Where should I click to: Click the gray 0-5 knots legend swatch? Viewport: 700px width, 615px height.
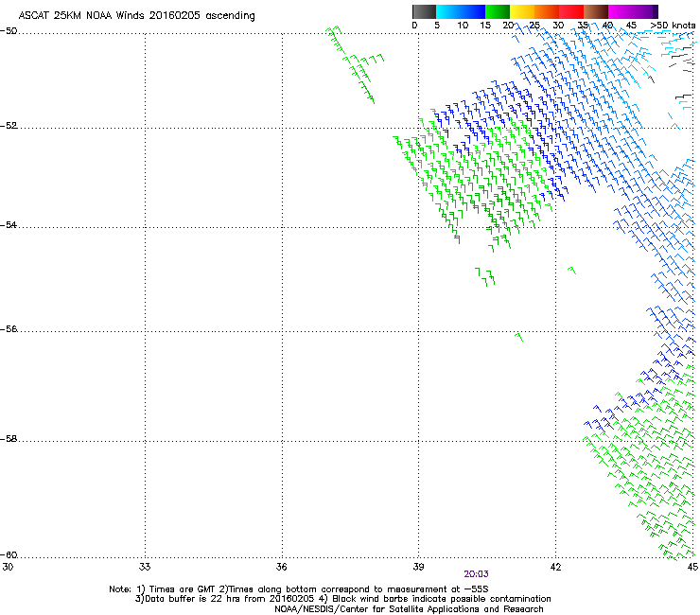pyautogui.click(x=424, y=11)
